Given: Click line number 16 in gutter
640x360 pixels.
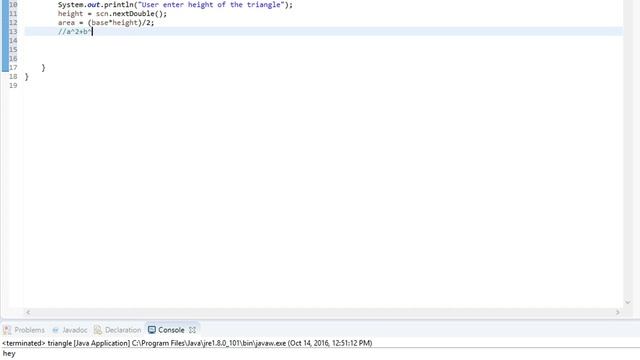Looking at the screenshot, I should tap(13, 58).
